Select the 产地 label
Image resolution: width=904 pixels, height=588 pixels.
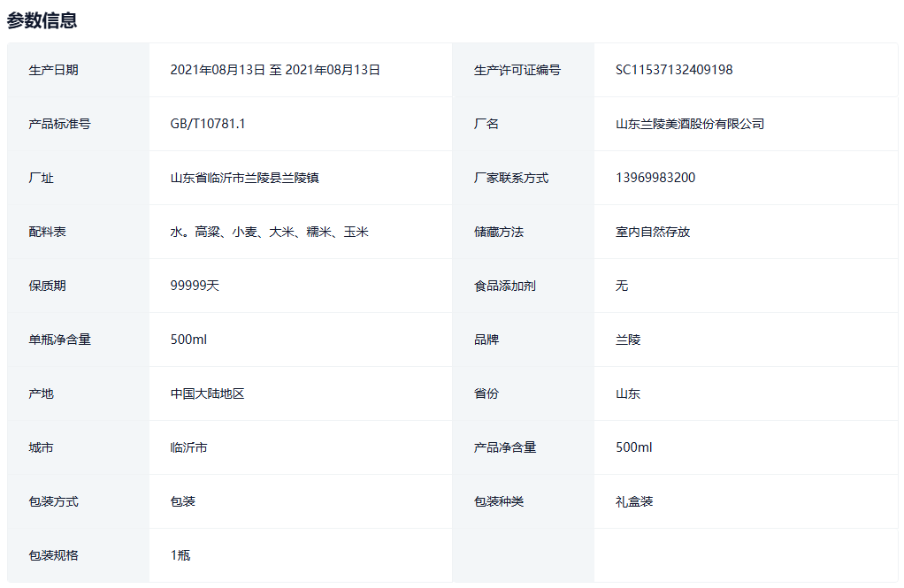tap(41, 393)
